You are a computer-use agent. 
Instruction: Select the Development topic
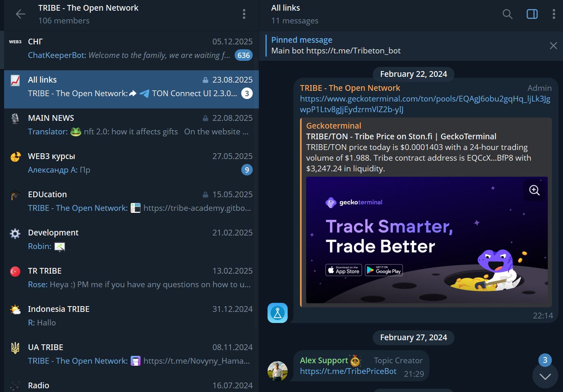click(132, 240)
